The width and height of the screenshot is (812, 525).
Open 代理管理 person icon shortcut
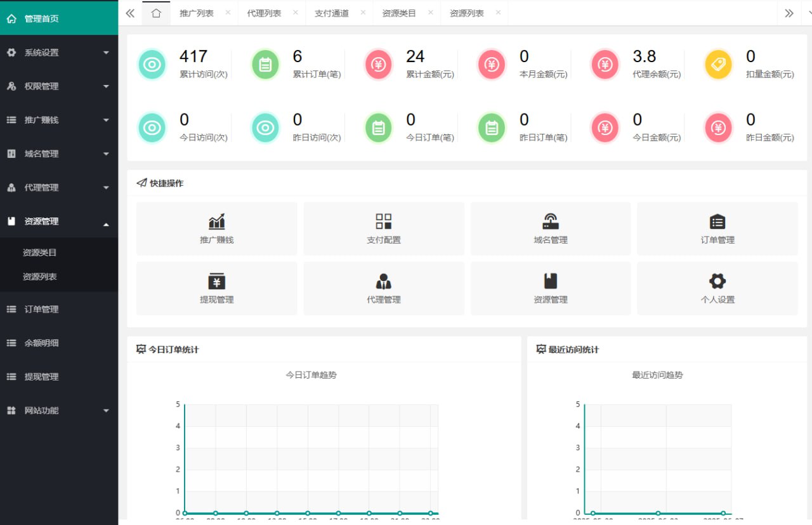click(383, 281)
